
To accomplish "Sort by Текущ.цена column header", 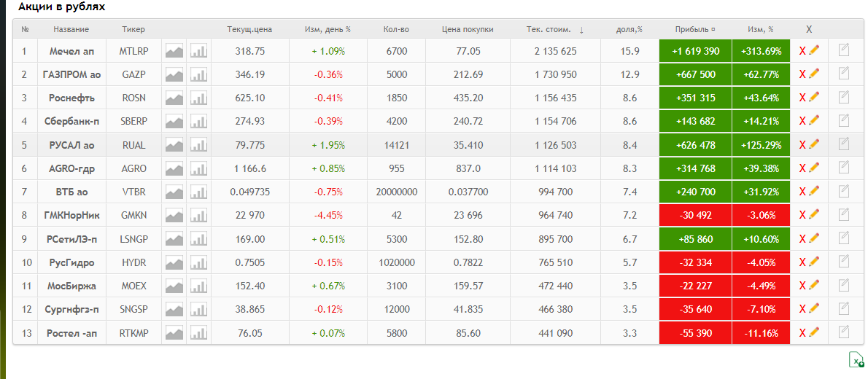I will tap(249, 29).
